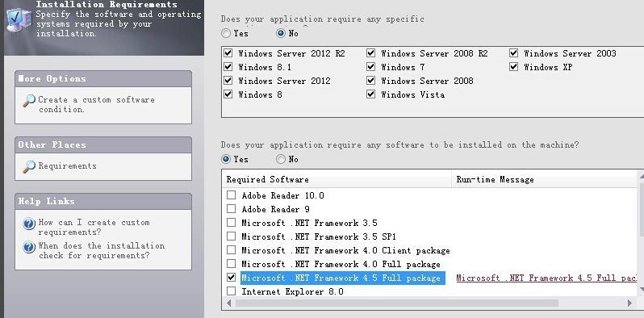Click the Other Places panel header
This screenshot has height=318, width=644.
click(x=103, y=145)
